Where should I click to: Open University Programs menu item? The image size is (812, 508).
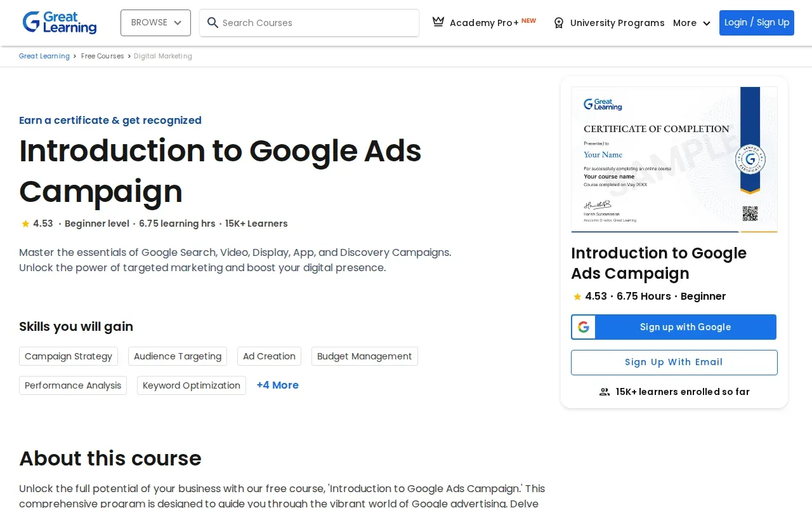point(609,23)
